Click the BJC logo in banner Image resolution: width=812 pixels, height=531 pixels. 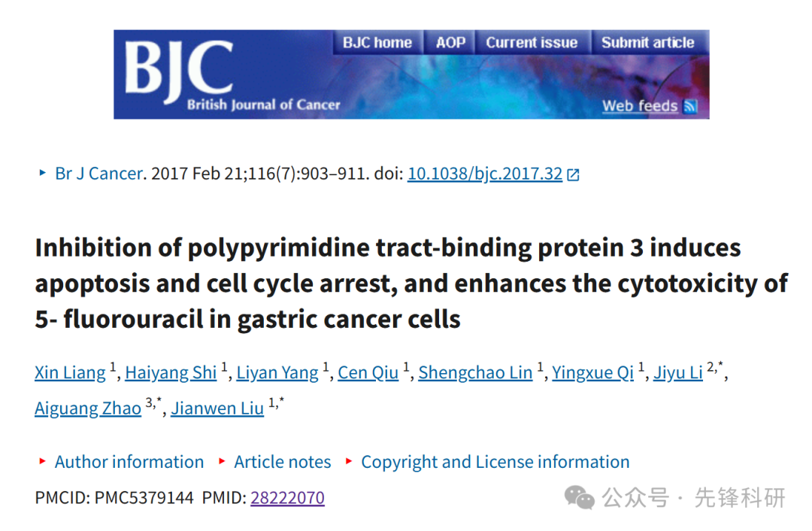click(179, 71)
